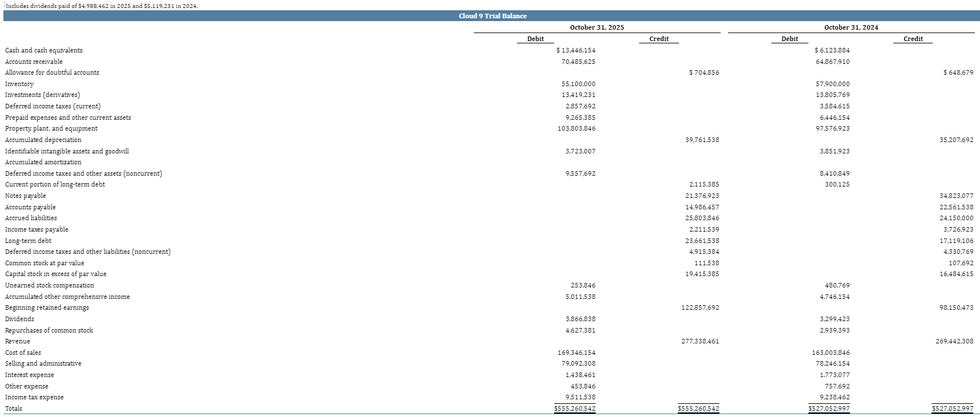Click the 2025 beginning retained earnings value 122,857,692
The height and width of the screenshot is (417, 980).
tap(700, 307)
